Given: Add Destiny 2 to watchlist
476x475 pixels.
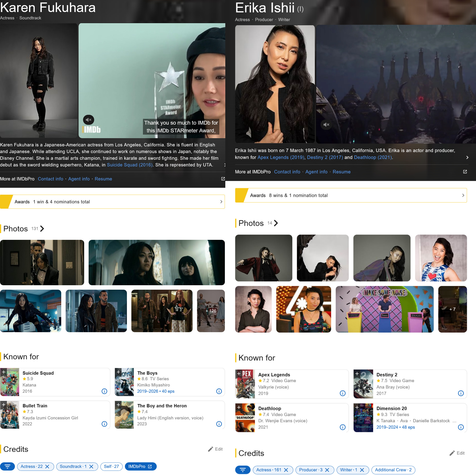Looking at the screenshot, I should (x=357, y=373).
